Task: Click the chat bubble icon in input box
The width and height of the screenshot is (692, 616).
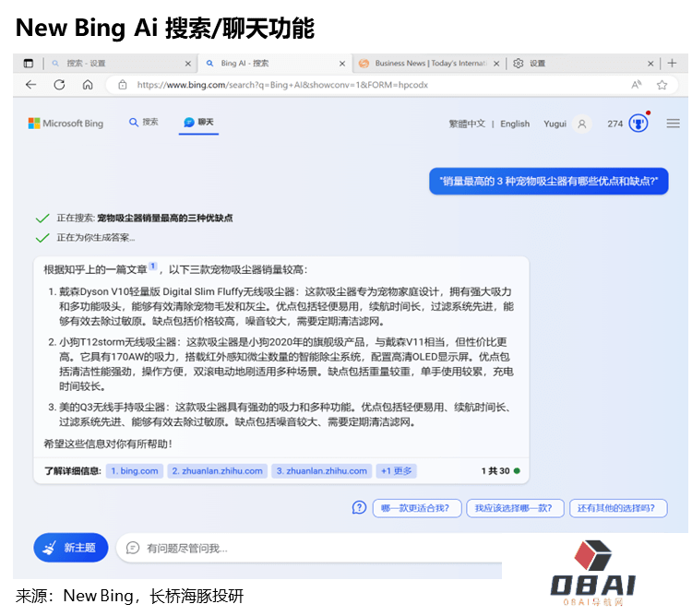Action: click(x=133, y=548)
